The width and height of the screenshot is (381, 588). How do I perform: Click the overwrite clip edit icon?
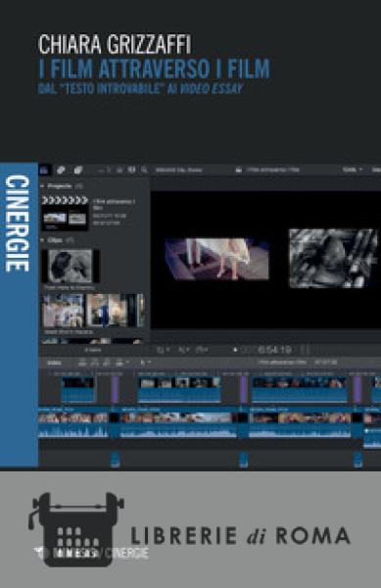coord(120,363)
